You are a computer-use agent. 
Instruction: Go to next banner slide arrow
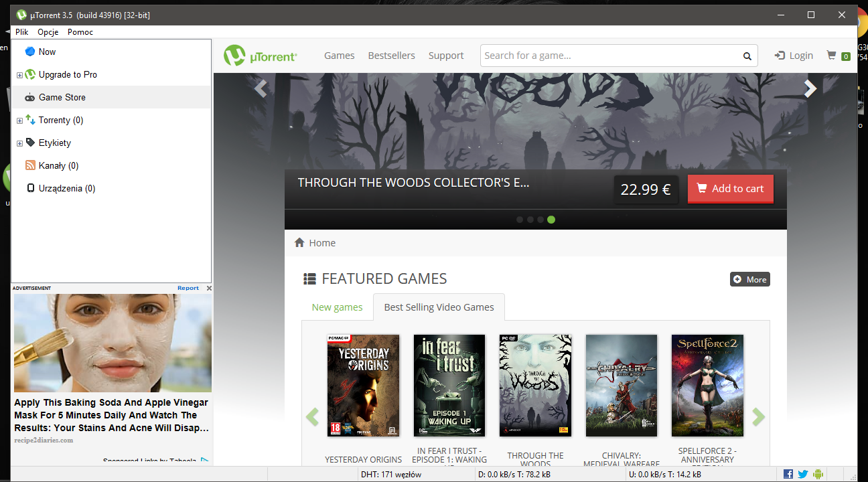[x=810, y=88]
